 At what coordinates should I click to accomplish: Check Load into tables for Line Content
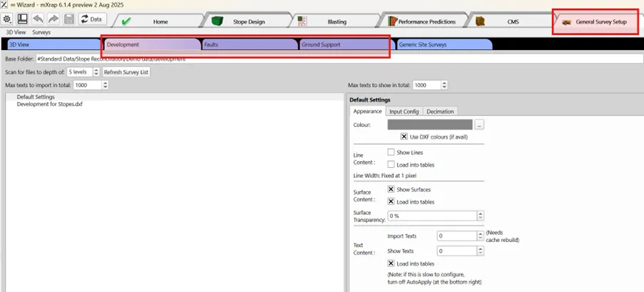point(391,164)
